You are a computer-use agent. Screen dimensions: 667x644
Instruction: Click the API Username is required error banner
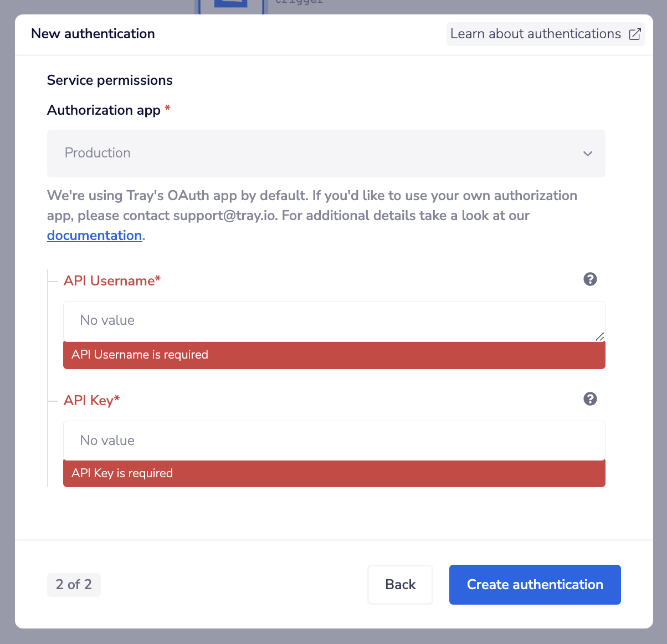tap(334, 355)
